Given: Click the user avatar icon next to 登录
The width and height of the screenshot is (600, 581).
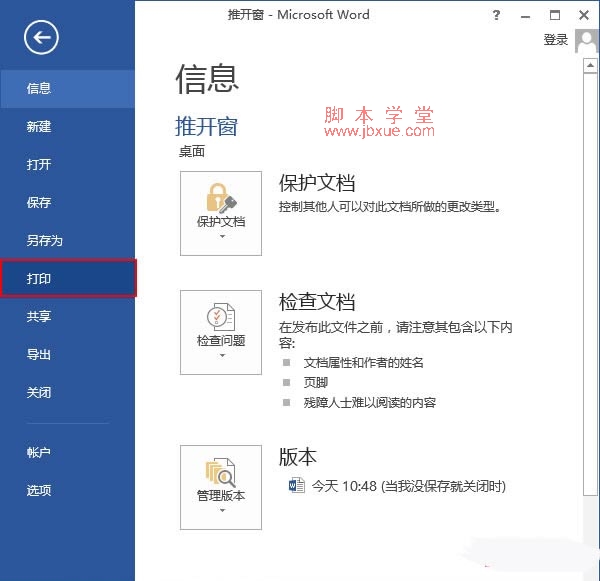Looking at the screenshot, I should coord(587,40).
